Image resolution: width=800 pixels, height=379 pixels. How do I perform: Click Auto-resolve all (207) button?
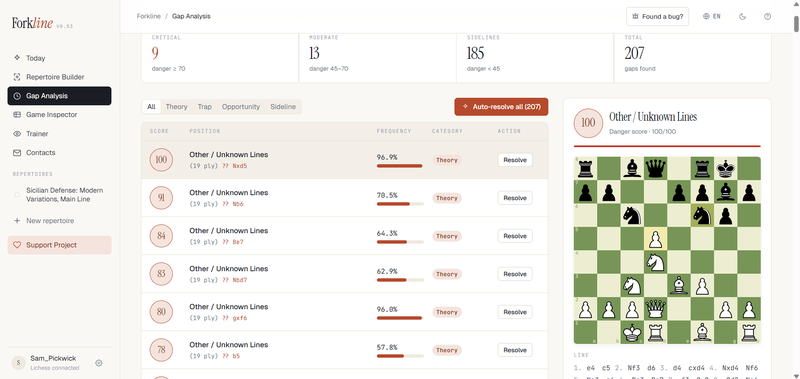(501, 107)
